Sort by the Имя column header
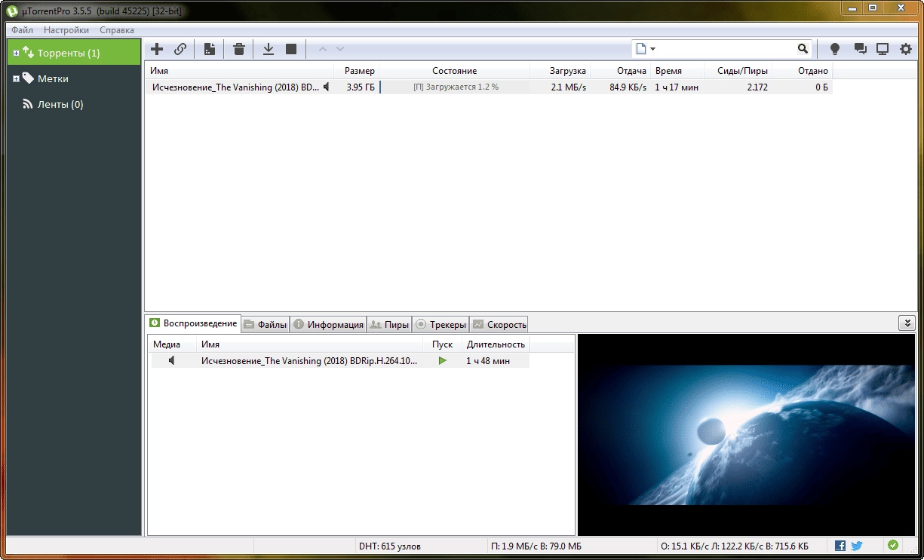924x560 pixels. tap(239, 71)
